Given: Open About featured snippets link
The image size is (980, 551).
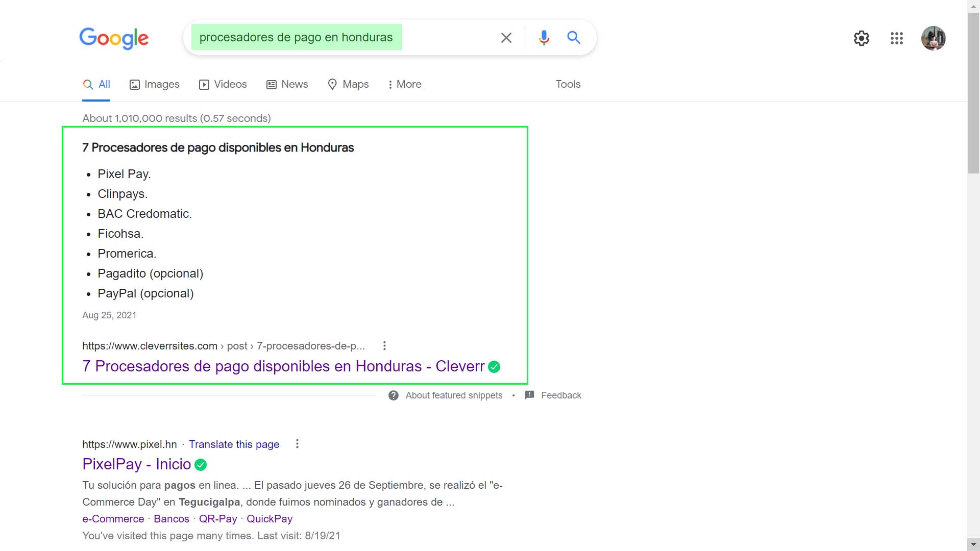Looking at the screenshot, I should point(454,395).
